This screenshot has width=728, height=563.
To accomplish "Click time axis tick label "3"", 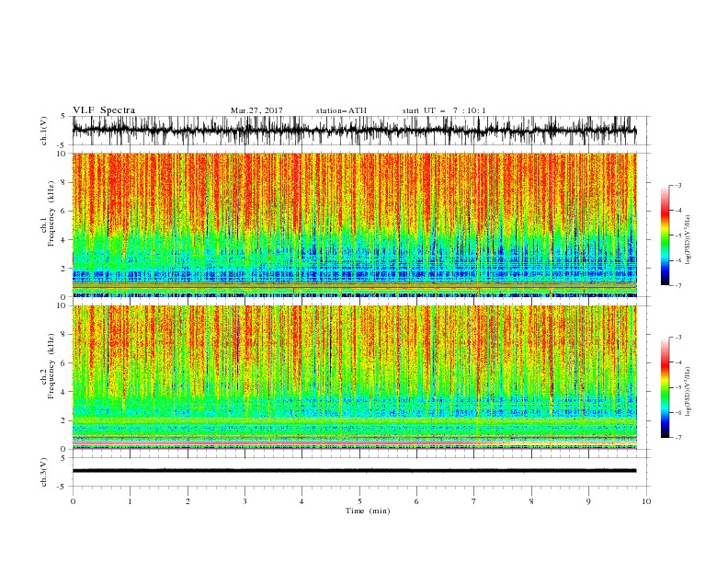I will point(245,501).
